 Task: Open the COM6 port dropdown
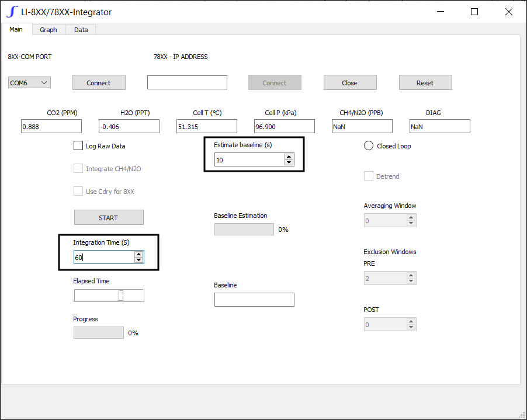29,82
